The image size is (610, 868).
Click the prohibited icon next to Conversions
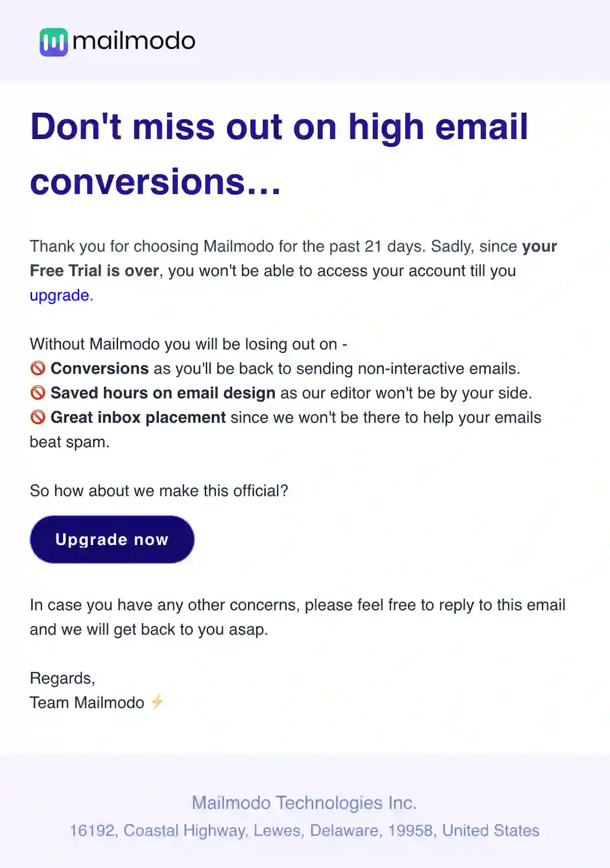coord(38,368)
